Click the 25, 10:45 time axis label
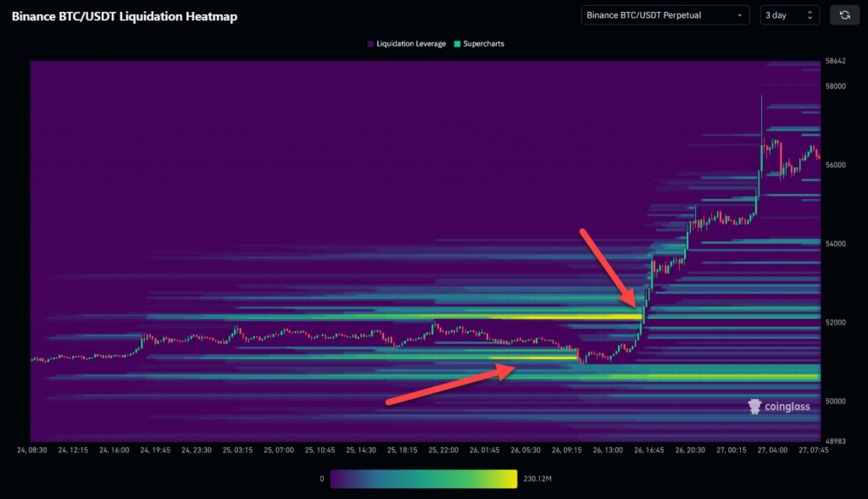 point(320,451)
